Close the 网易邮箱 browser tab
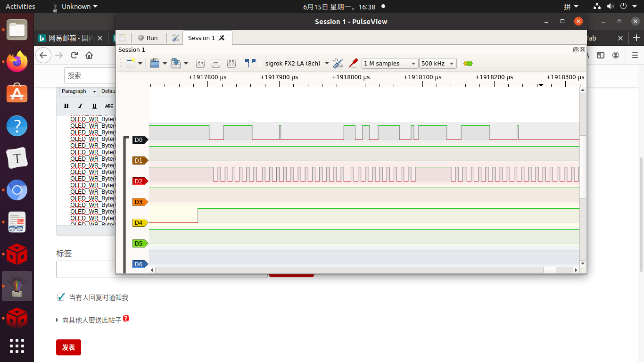The width and height of the screenshot is (644, 362). pos(100,38)
